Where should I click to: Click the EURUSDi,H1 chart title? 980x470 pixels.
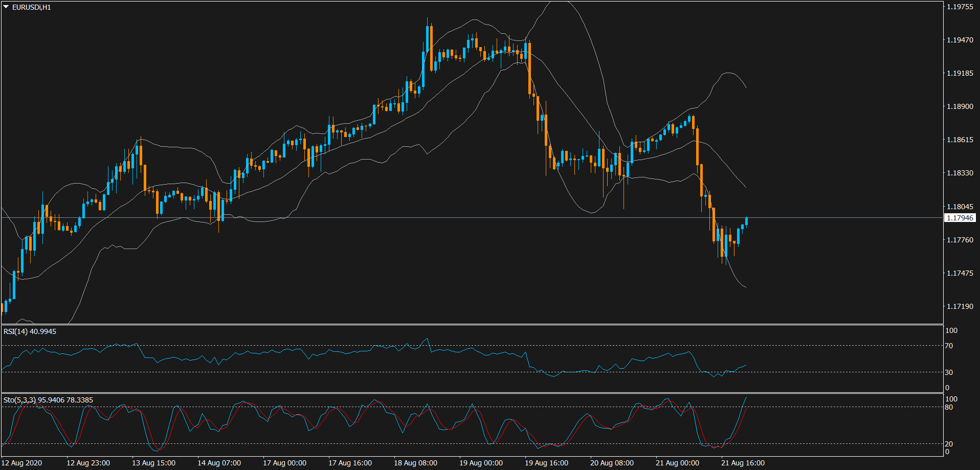coord(31,7)
